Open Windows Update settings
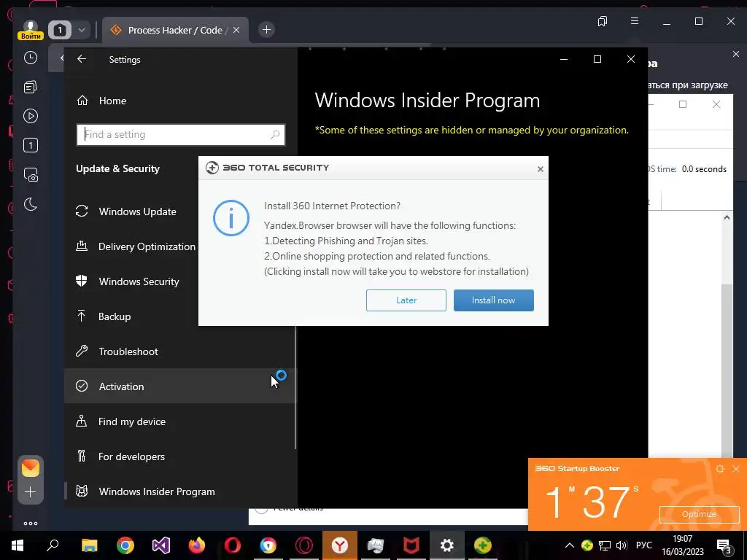The height and width of the screenshot is (560, 747). (179, 211)
